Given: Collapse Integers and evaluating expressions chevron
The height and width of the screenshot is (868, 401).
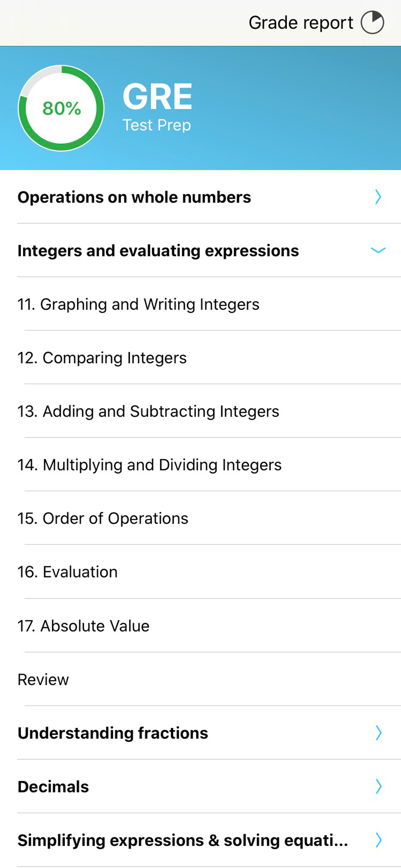Looking at the screenshot, I should 378,250.
